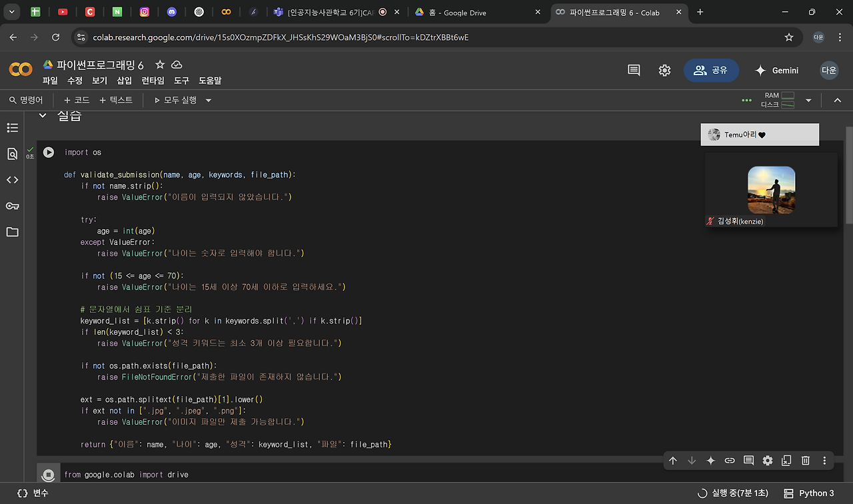Screen dimensions: 853x504
Task: Click the Temu아리 collaborator avatar
Action: (x=713, y=134)
